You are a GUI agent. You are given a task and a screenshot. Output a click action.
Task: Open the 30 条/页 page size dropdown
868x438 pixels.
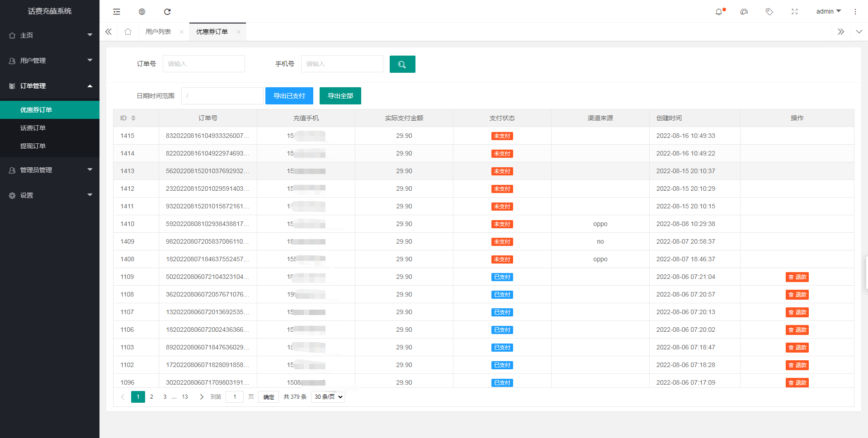328,397
